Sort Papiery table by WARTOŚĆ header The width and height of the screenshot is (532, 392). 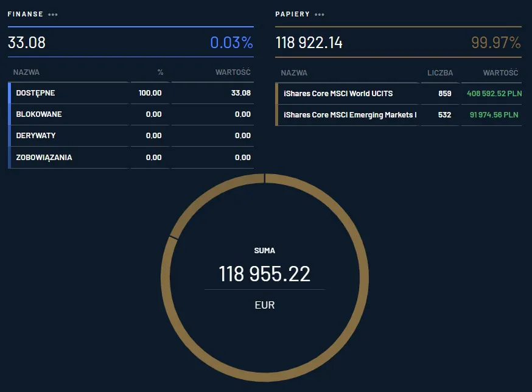(x=500, y=73)
